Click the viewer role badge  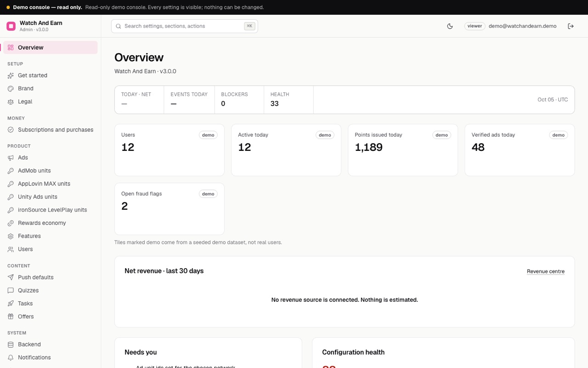[x=475, y=26]
